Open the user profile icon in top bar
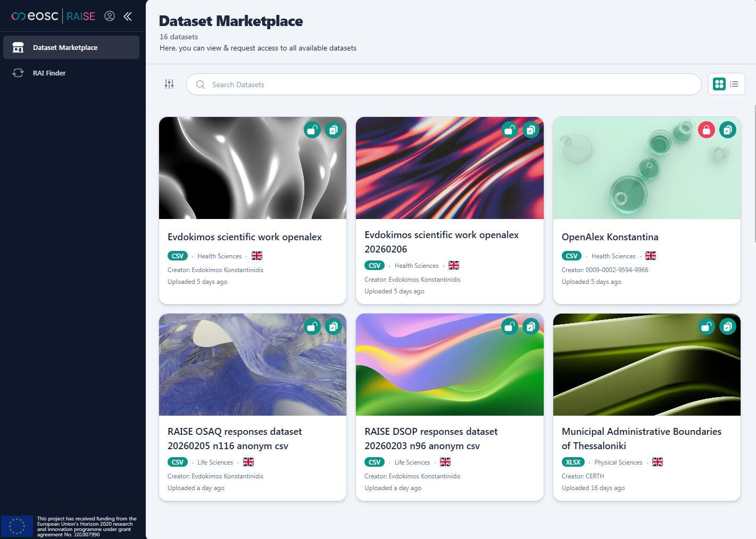756x539 pixels. (110, 16)
